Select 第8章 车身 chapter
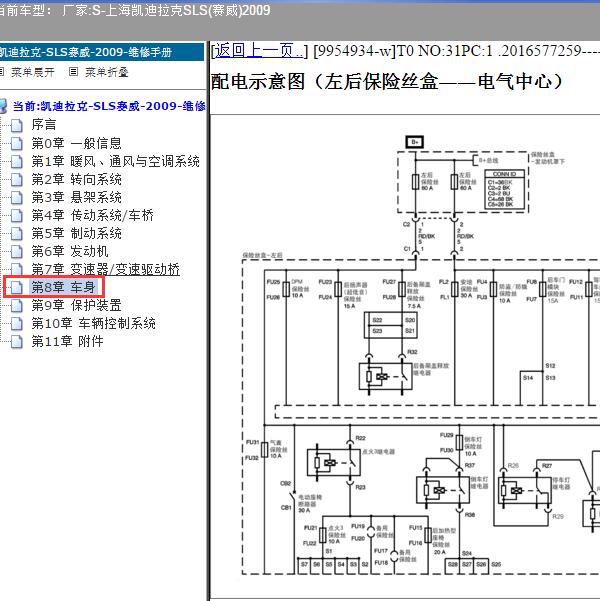Screen dimensions: 600x601 (63, 287)
